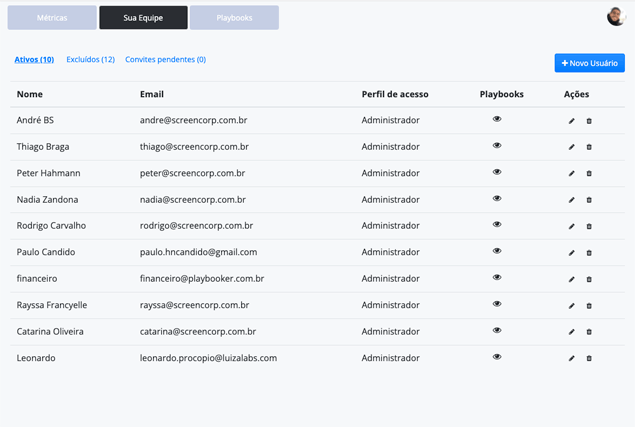Click email thiago@screencorp.com.br
Viewport: 635px width, 441px height.
194,147
